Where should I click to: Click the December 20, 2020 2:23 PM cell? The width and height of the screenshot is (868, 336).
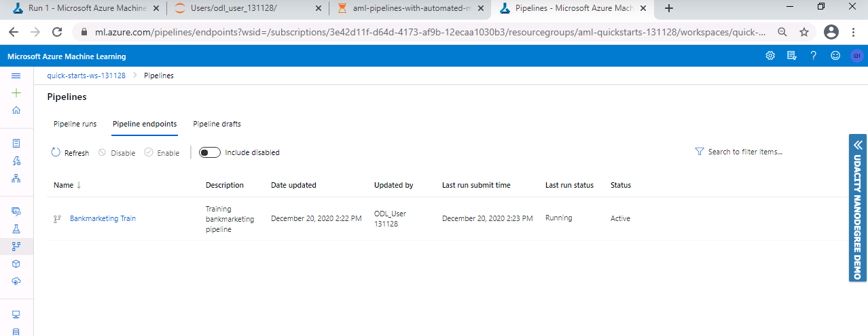tap(487, 218)
